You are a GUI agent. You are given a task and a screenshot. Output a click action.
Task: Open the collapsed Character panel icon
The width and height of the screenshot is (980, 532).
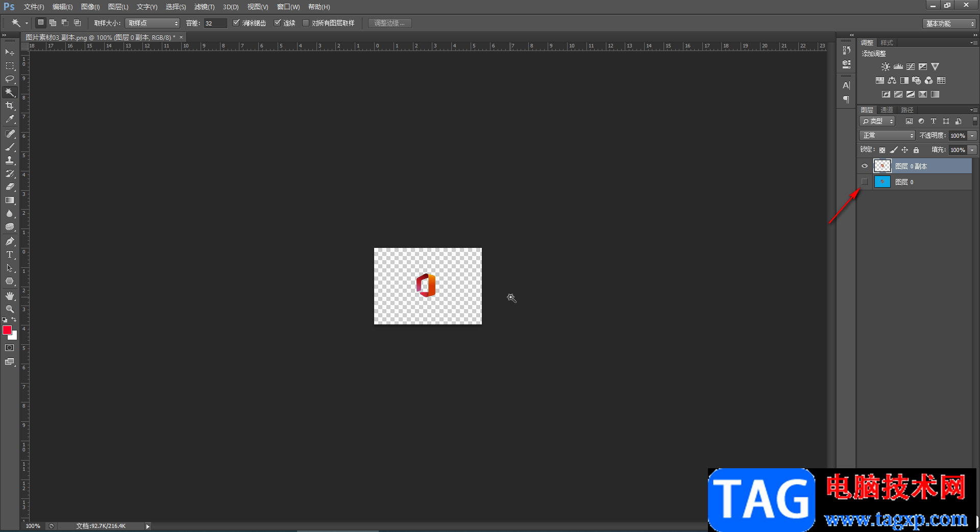846,85
